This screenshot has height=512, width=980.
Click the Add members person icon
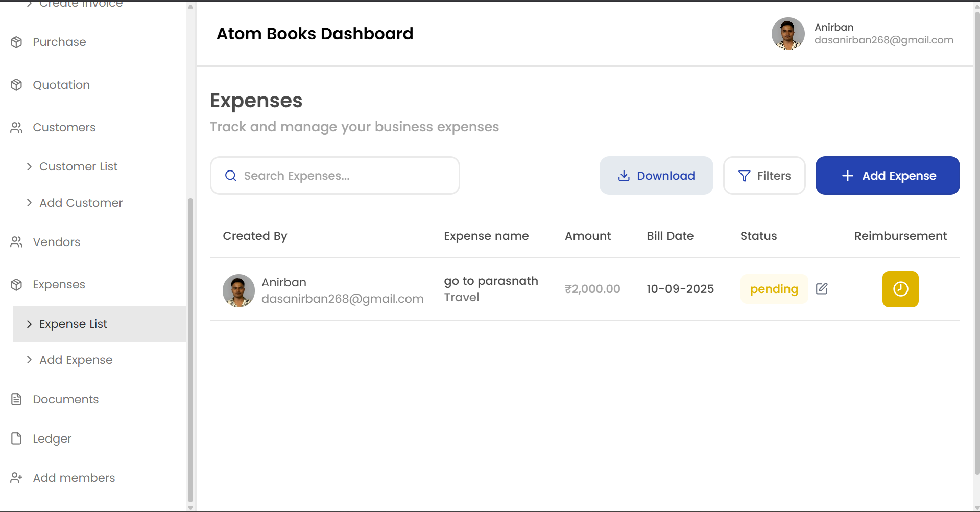[16, 478]
